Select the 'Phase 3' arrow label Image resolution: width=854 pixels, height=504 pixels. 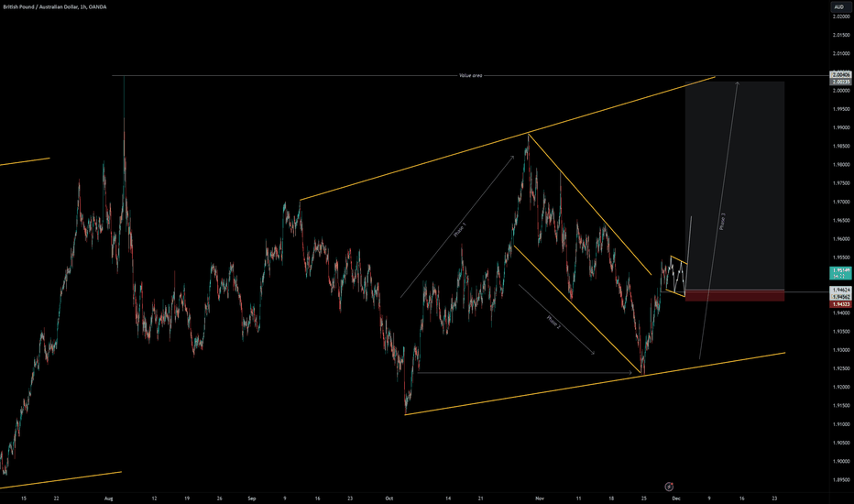click(723, 221)
